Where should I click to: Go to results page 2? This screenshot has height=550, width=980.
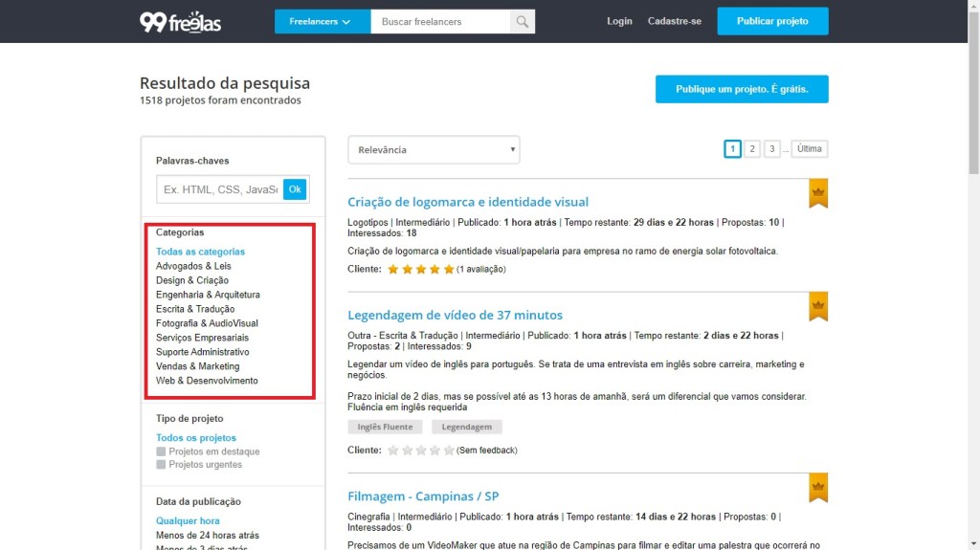752,149
